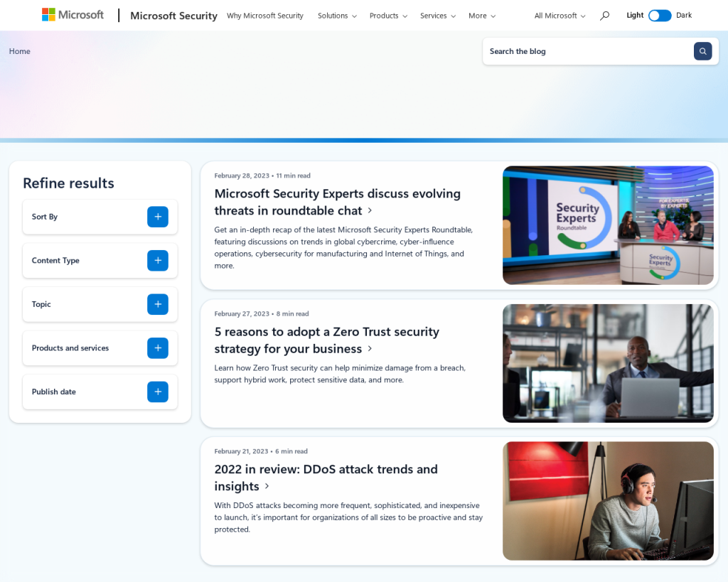728x582 pixels.
Task: Click the Home breadcrumb
Action: click(19, 51)
